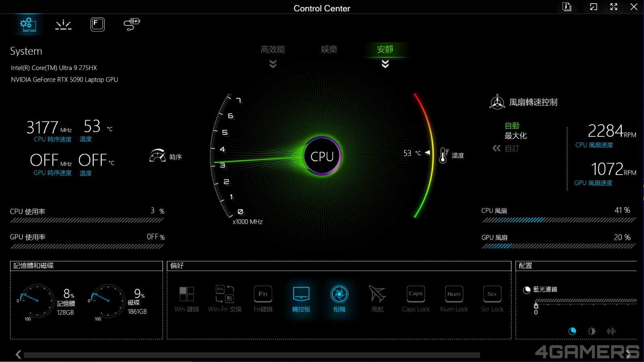Click the 1072 RPM GPU fan value
Viewport: 644px width, 362px height.
pos(613,169)
